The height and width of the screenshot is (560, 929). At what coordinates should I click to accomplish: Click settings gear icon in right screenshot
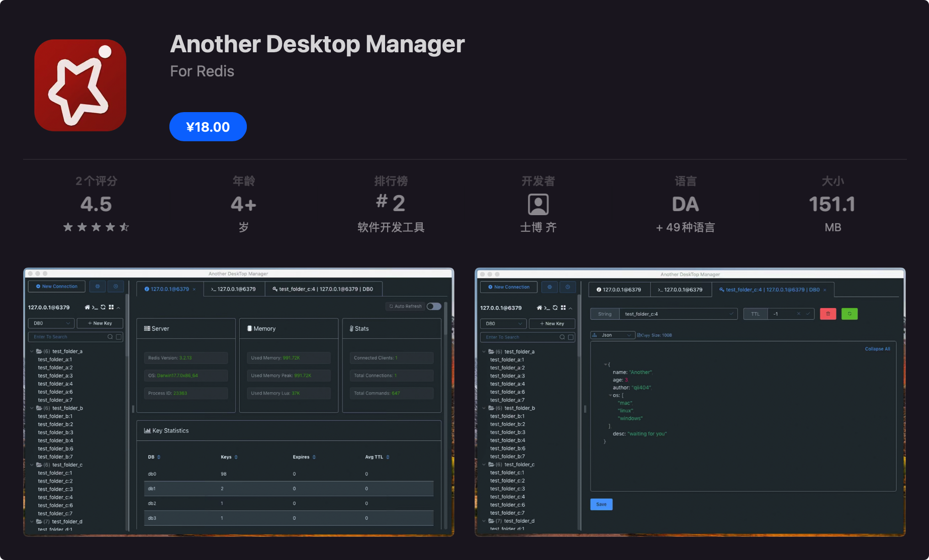click(x=549, y=287)
